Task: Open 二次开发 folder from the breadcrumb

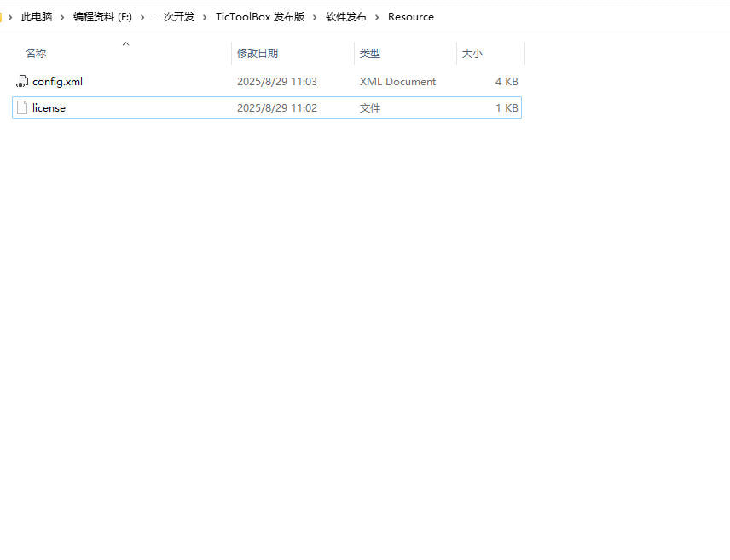Action: 174,17
